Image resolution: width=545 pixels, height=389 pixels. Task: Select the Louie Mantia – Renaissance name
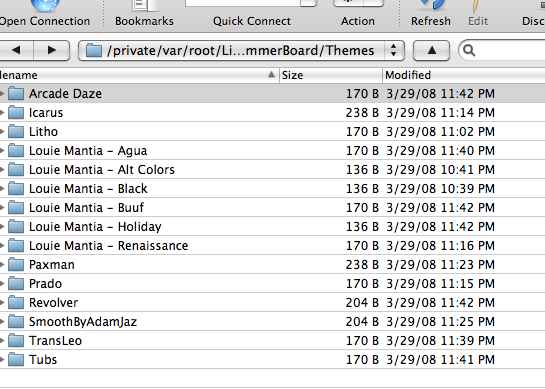(108, 245)
